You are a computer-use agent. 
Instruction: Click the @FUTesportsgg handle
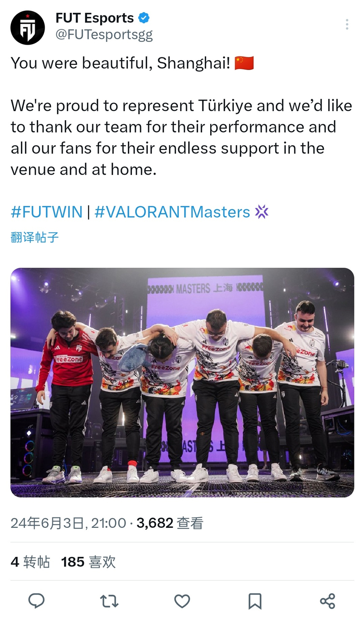[x=104, y=35]
